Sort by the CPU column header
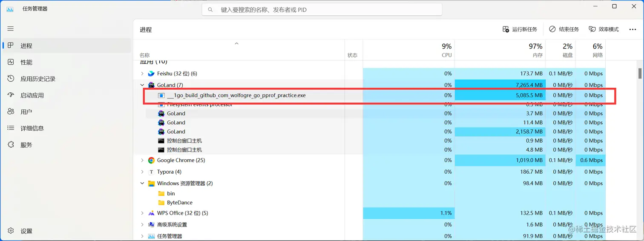644x241 pixels. tap(409, 50)
